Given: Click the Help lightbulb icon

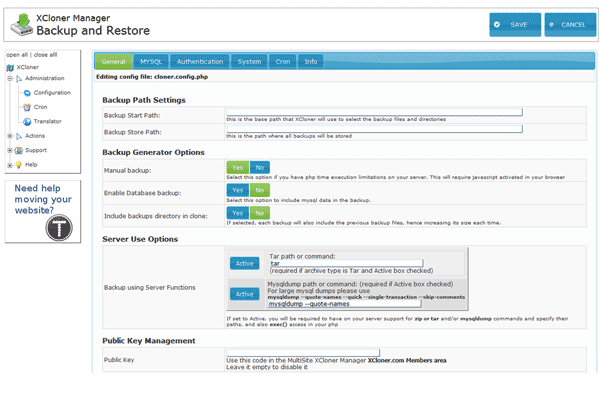Looking at the screenshot, I should [x=19, y=164].
